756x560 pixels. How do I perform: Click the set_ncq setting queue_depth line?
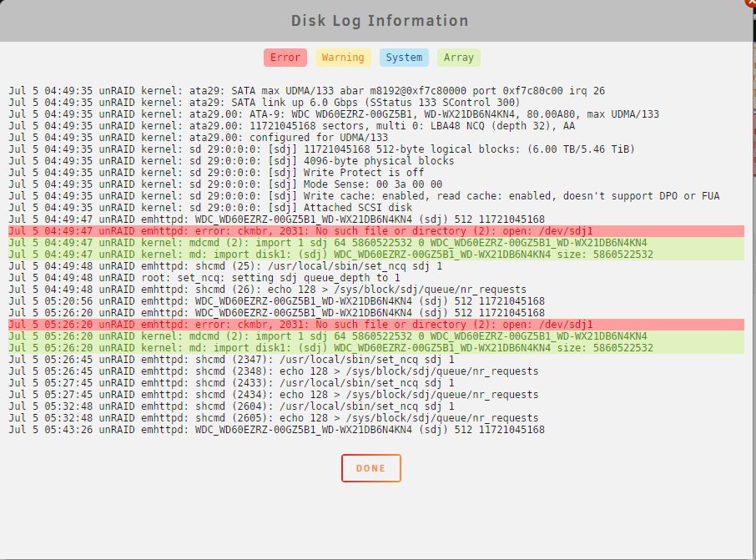pyautogui.click(x=204, y=278)
